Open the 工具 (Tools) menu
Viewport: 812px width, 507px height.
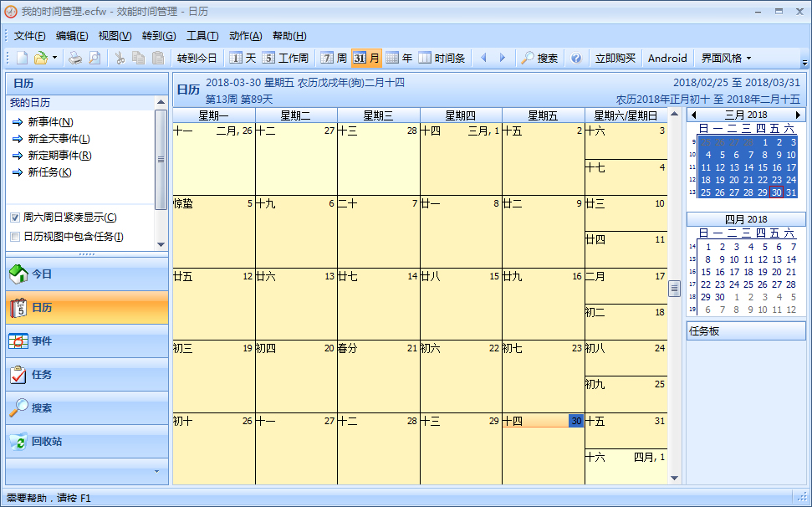(202, 35)
